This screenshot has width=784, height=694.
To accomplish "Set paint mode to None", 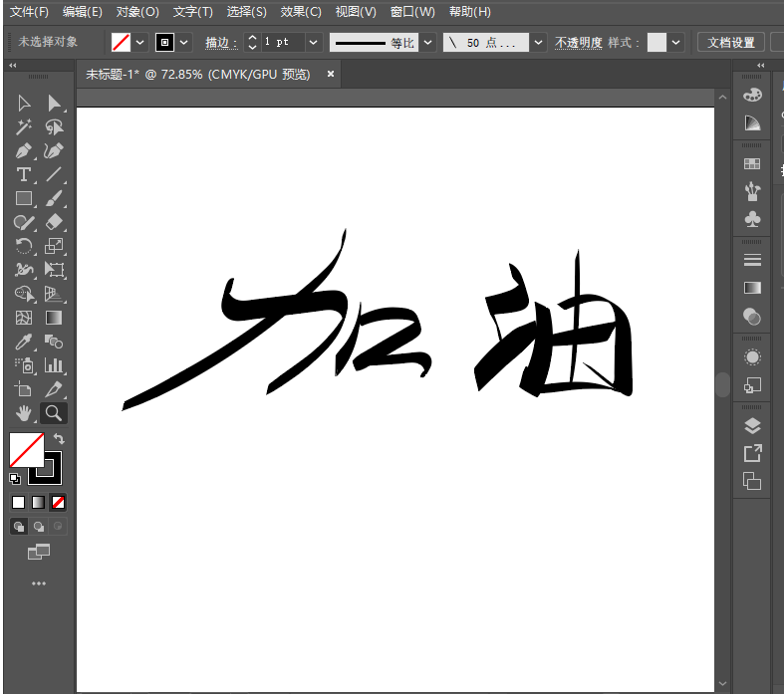I will (x=59, y=502).
